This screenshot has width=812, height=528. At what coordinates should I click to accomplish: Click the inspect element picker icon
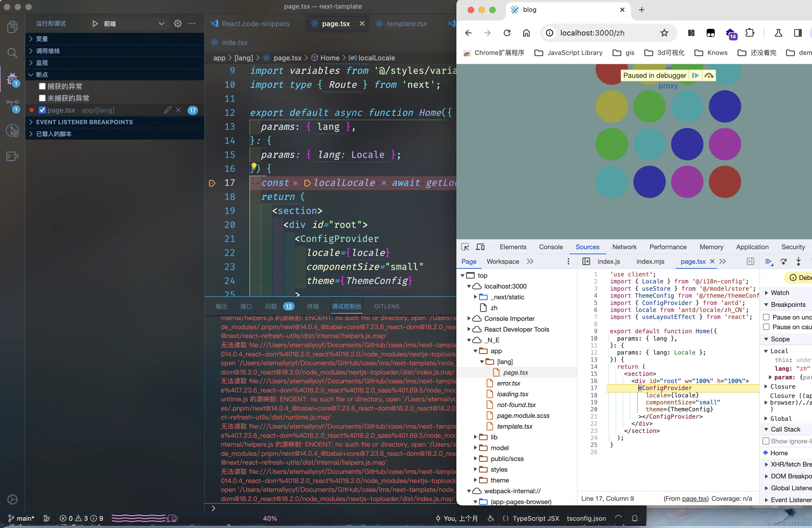click(465, 247)
